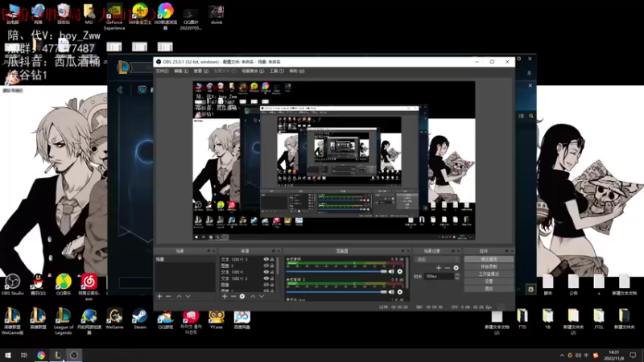Open the 文件(F) menu in OBS
This screenshot has width=644, height=362.
tap(162, 71)
